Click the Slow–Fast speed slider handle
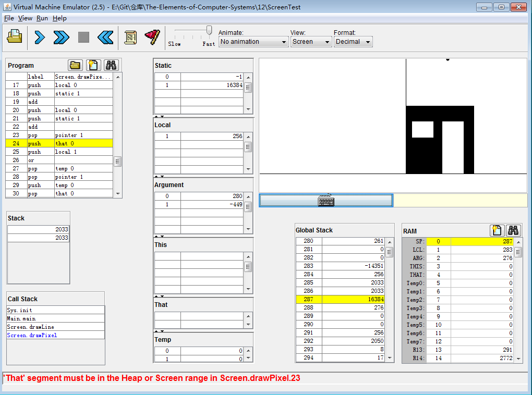This screenshot has width=532, height=395. 209,30
